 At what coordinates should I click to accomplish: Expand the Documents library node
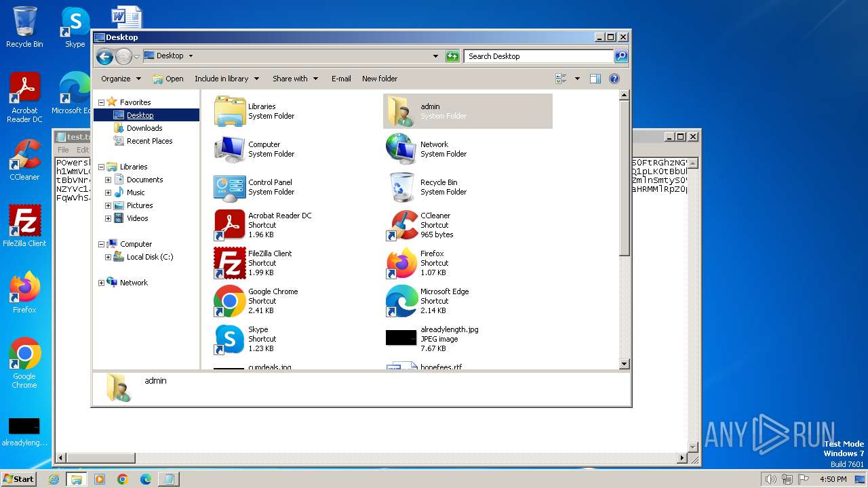[108, 180]
